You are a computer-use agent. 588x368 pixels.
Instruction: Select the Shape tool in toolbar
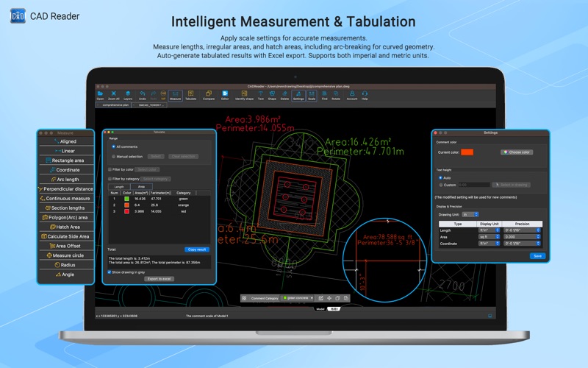click(272, 95)
